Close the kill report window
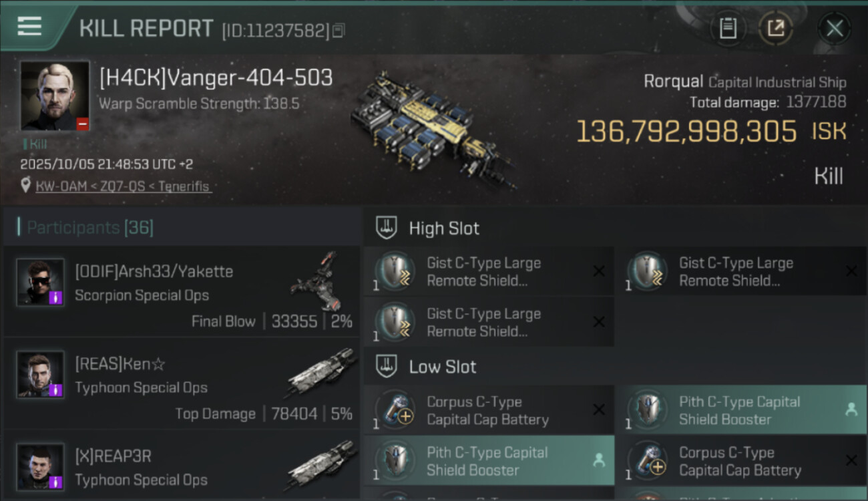The image size is (868, 501). [x=835, y=28]
